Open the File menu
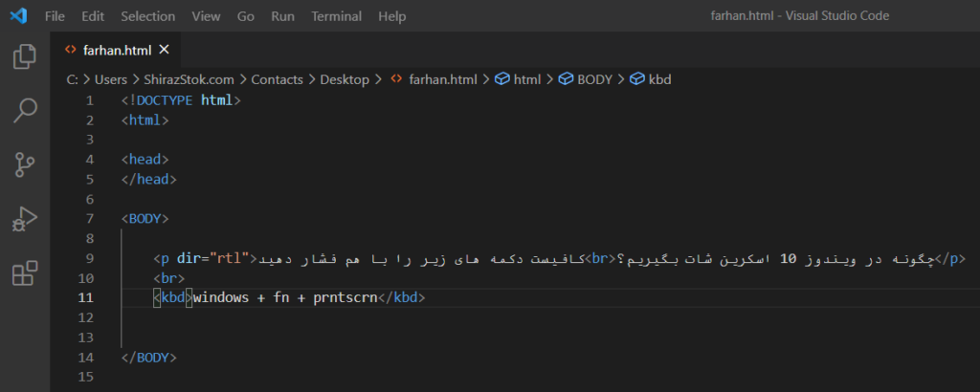The image size is (980, 392). point(56,16)
